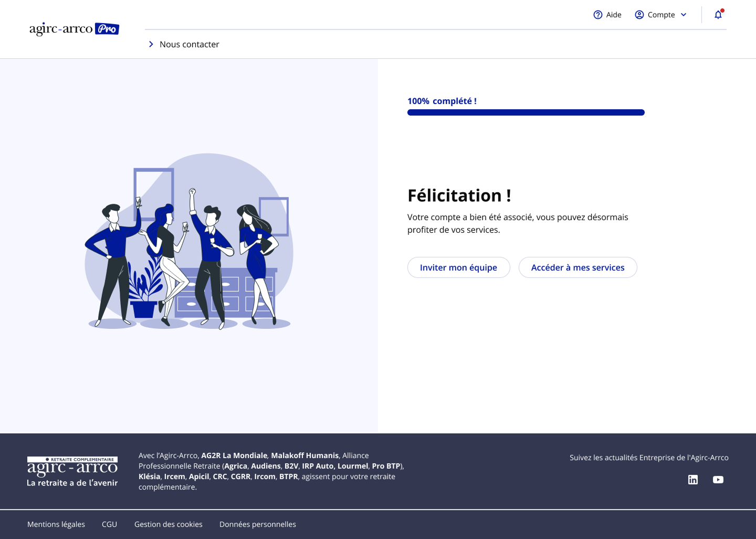Image resolution: width=756 pixels, height=539 pixels.
Task: Click the celebrating team illustration
Action: 189,242
